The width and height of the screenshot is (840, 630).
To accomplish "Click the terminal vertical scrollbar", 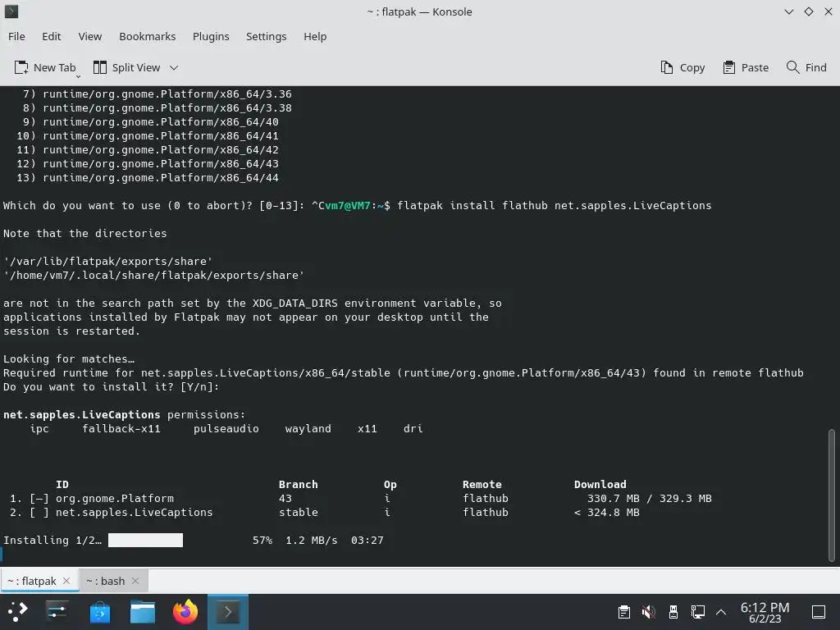I will point(832,495).
